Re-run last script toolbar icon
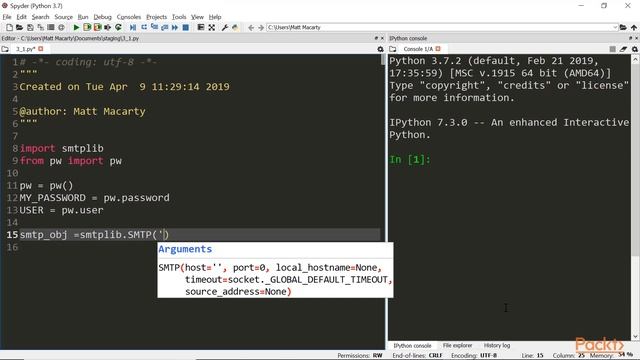Viewport: 640px width, 360px height. pyautogui.click(x=118, y=27)
